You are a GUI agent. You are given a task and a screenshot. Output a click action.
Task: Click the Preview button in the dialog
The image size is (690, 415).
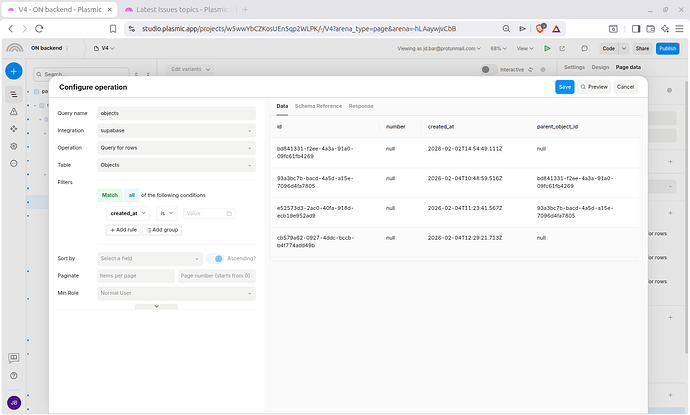click(594, 87)
